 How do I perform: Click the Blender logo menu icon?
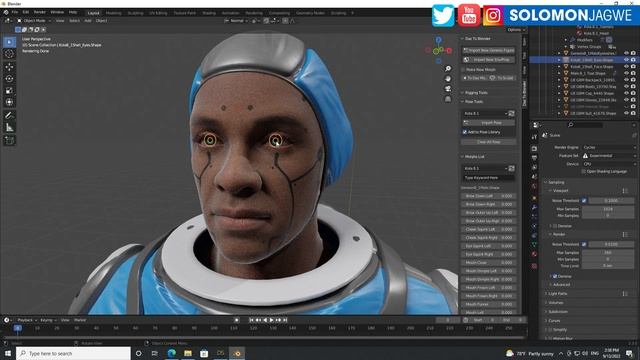point(6,13)
